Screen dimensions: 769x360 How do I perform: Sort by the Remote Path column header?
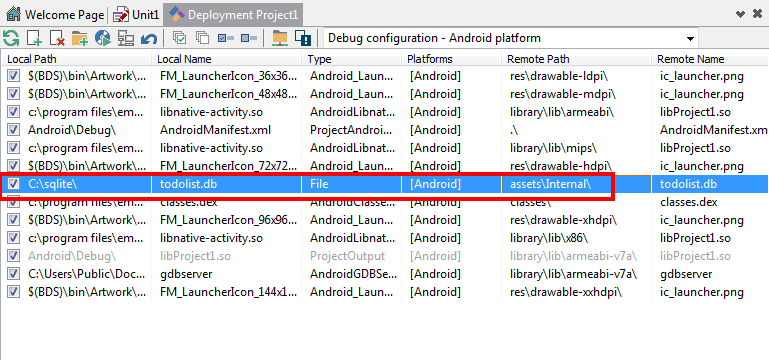pos(576,59)
